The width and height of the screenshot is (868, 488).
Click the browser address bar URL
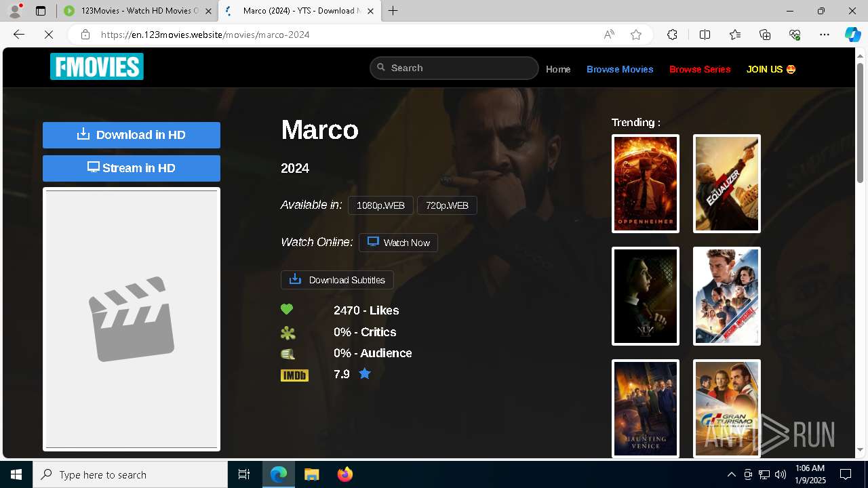(x=205, y=35)
